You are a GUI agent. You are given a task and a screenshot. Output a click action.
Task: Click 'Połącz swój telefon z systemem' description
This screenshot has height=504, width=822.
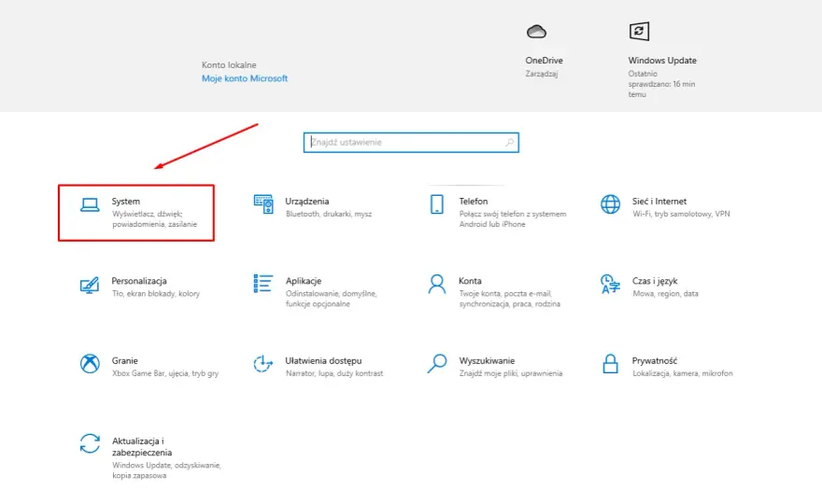pos(513,214)
